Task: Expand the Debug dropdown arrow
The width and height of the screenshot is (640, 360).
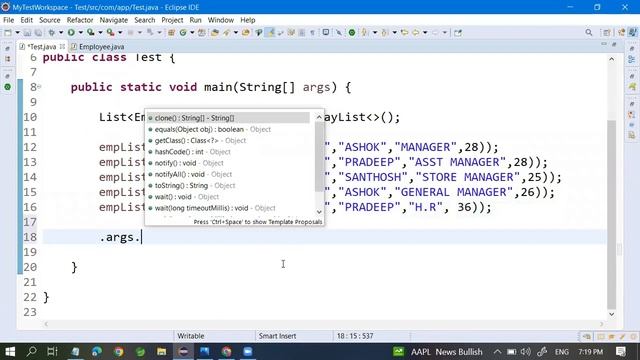Action: tap(61, 33)
